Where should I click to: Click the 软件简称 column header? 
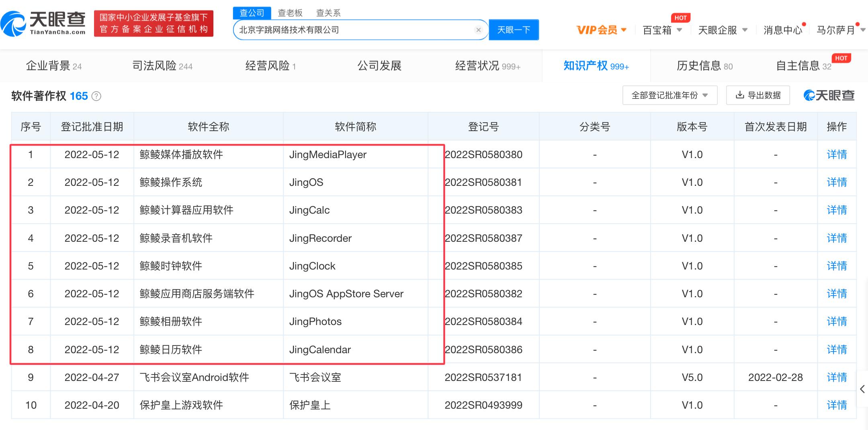click(x=356, y=127)
